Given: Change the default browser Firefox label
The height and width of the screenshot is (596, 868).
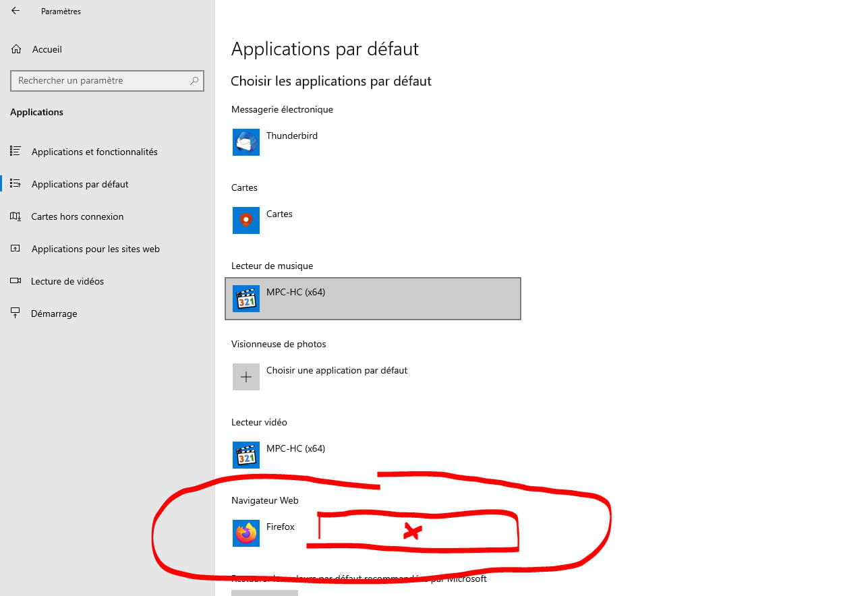Looking at the screenshot, I should 281,527.
